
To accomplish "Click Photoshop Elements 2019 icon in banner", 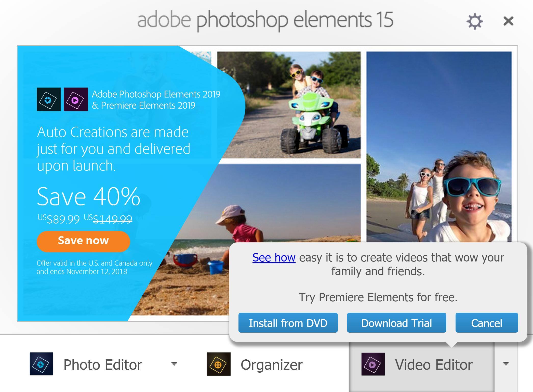I will pyautogui.click(x=49, y=99).
